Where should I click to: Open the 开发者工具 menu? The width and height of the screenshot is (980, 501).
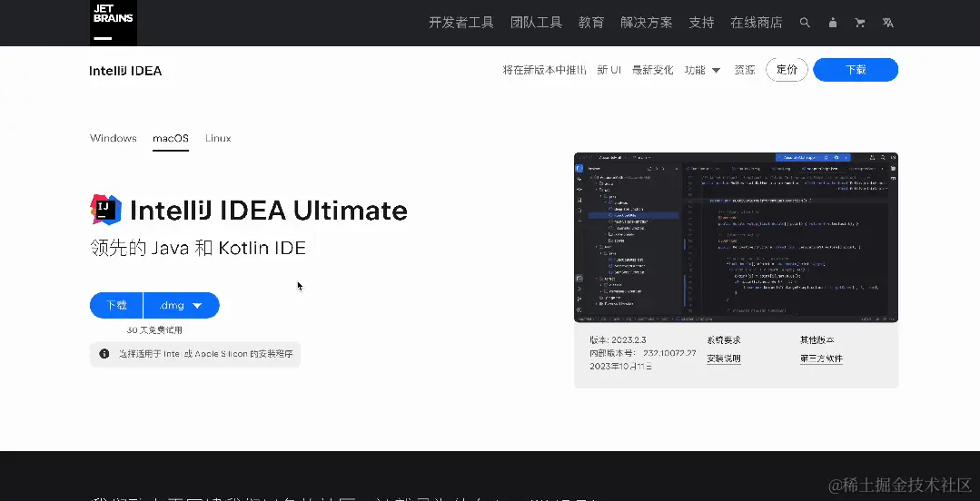tap(461, 23)
